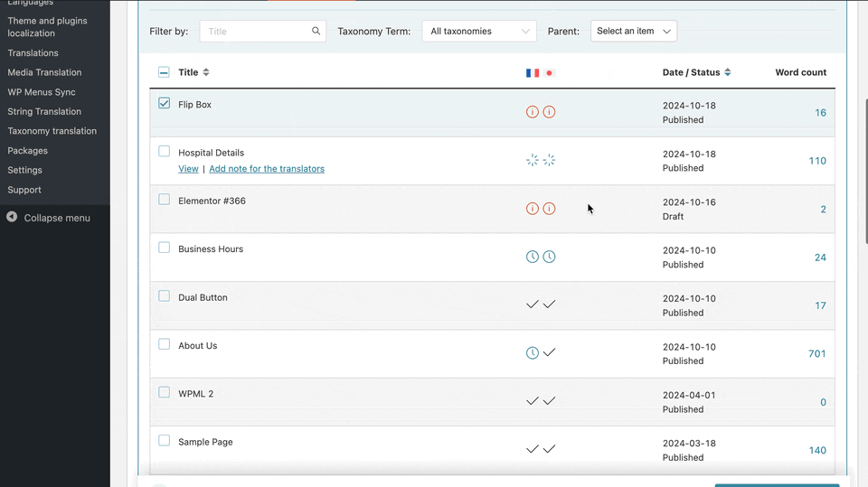Click French checkmark for Dual Button

point(532,304)
